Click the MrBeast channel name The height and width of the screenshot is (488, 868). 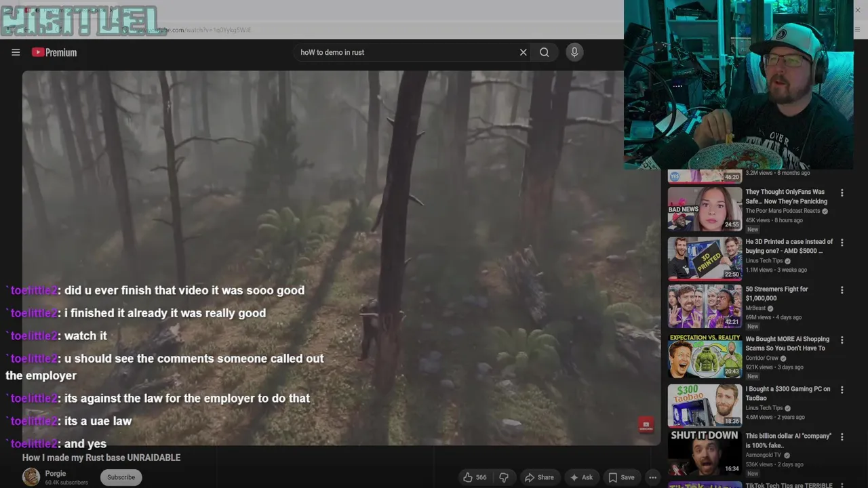[x=756, y=308]
